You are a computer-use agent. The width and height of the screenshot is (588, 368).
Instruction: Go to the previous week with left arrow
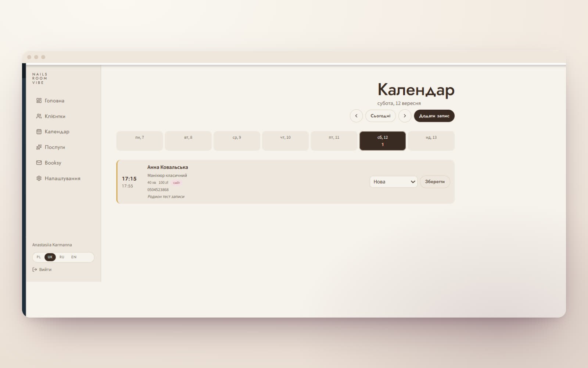tap(356, 116)
